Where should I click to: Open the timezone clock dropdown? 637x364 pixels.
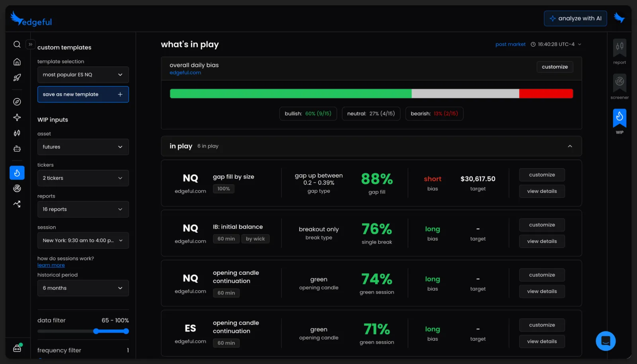(x=556, y=44)
